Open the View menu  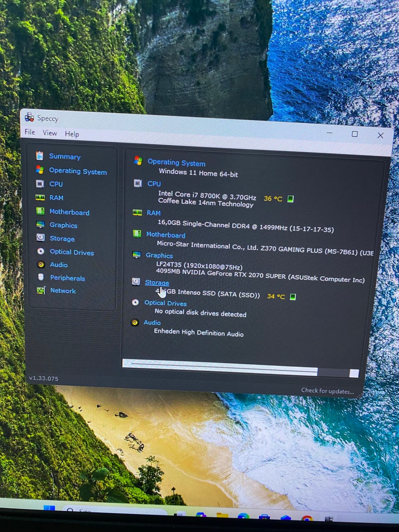click(x=49, y=133)
